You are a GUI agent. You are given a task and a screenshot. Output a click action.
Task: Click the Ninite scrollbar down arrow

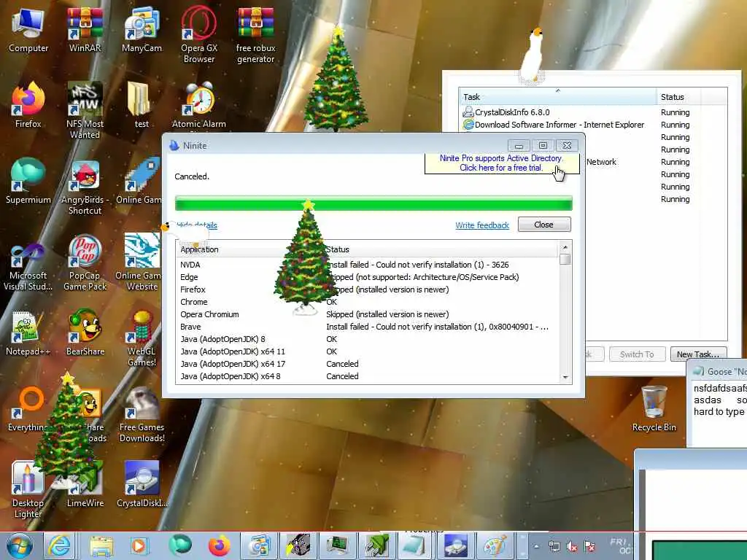point(565,377)
